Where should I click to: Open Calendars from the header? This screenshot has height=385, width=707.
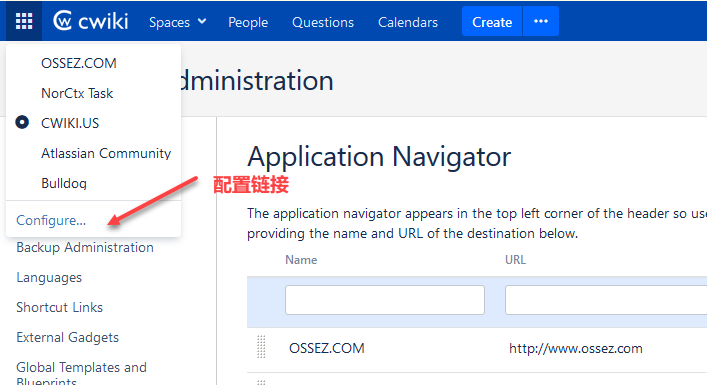pyautogui.click(x=408, y=22)
